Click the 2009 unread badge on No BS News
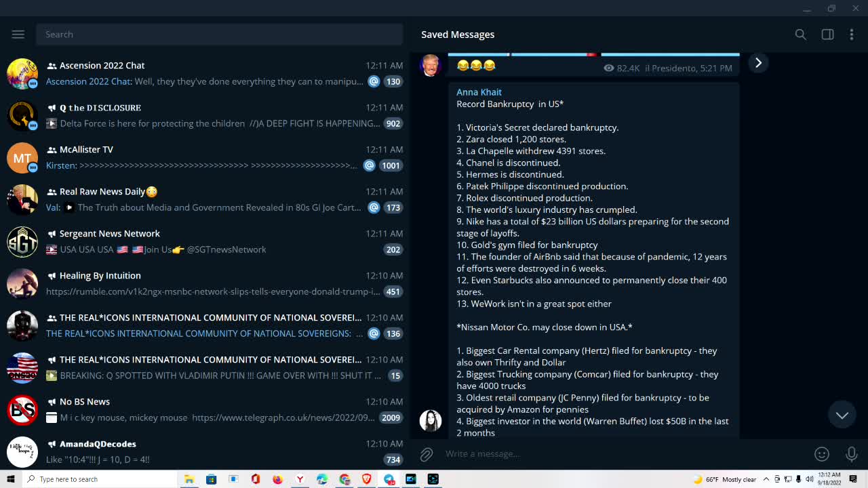 391,418
